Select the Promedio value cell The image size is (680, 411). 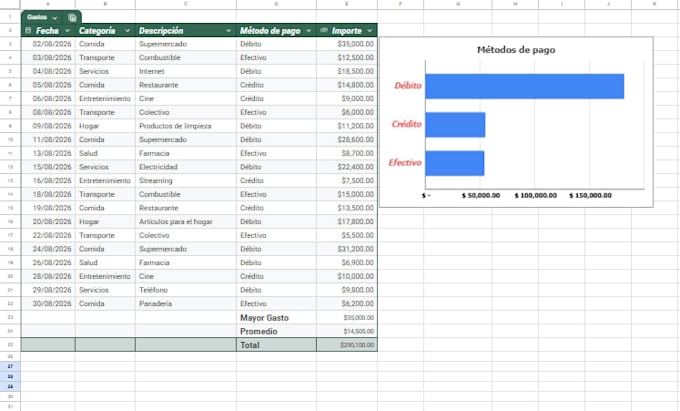tap(347, 331)
